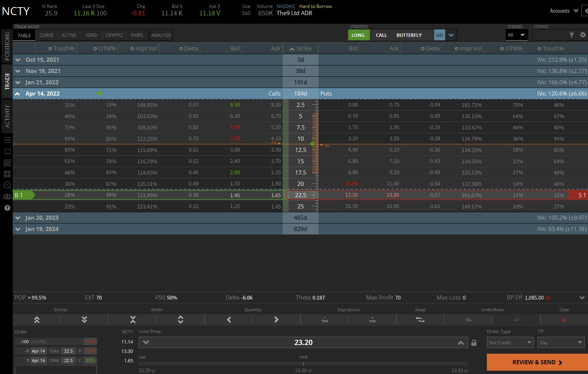Open the ACTIVITY side tab
Screen dimensions: 588x374
pyautogui.click(x=7, y=116)
